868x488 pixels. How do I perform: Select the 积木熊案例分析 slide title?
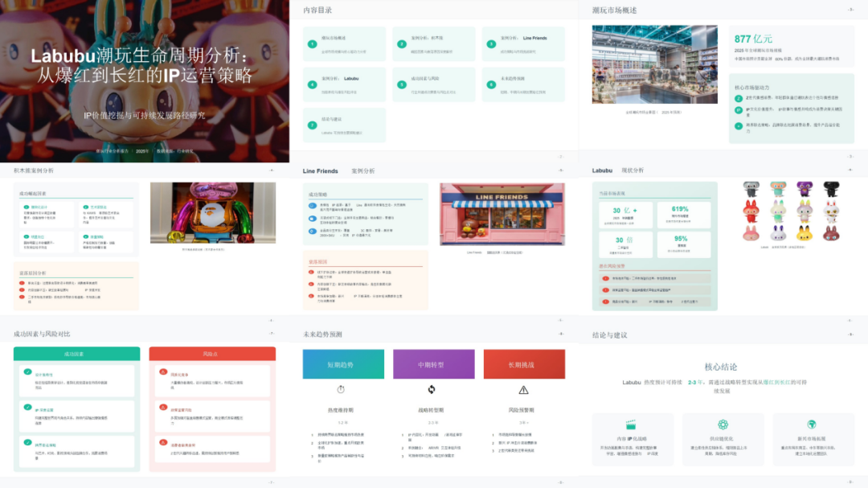tap(34, 170)
